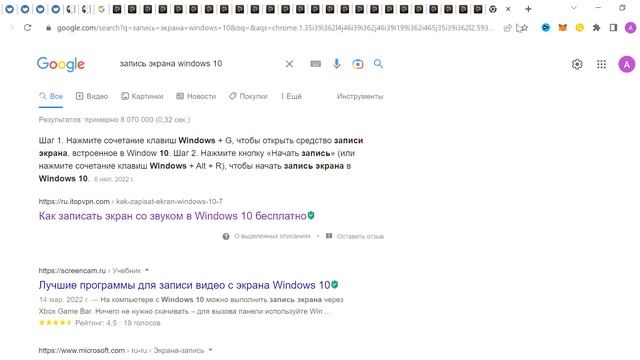Open the blue round extension icon
The image size is (640, 360).
[545, 28]
